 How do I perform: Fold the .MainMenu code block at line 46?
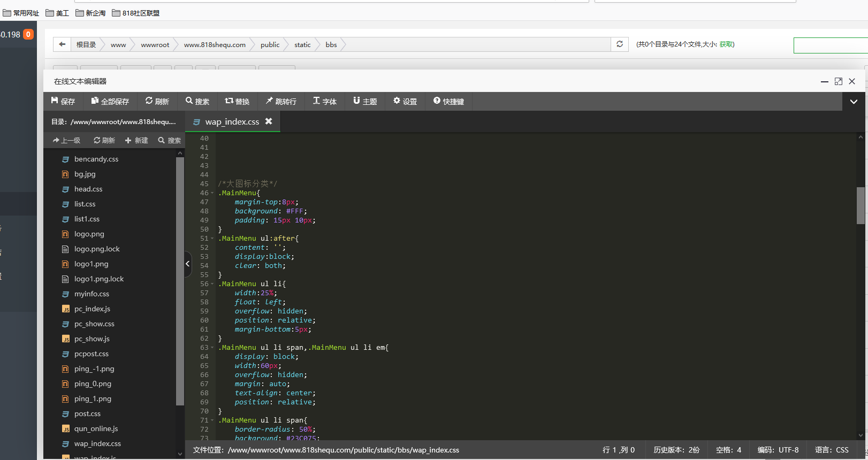212,193
